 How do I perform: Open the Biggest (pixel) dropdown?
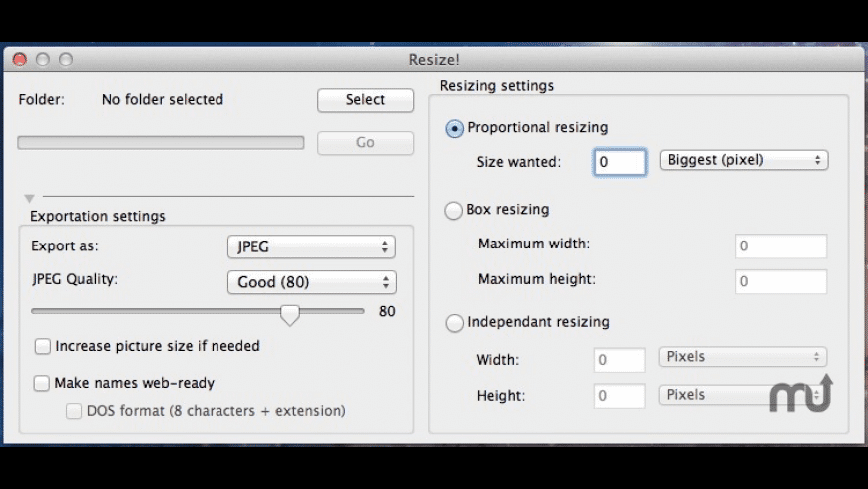(744, 160)
